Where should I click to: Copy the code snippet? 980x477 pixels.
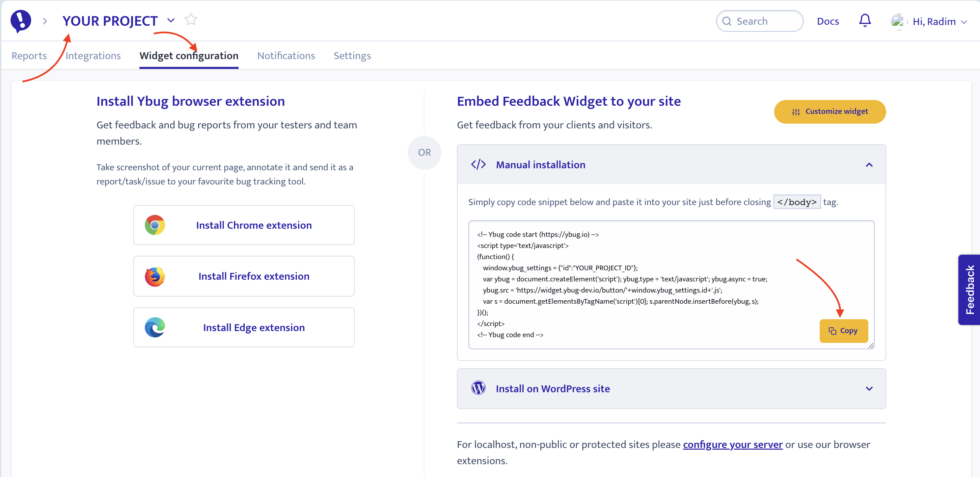tap(843, 331)
